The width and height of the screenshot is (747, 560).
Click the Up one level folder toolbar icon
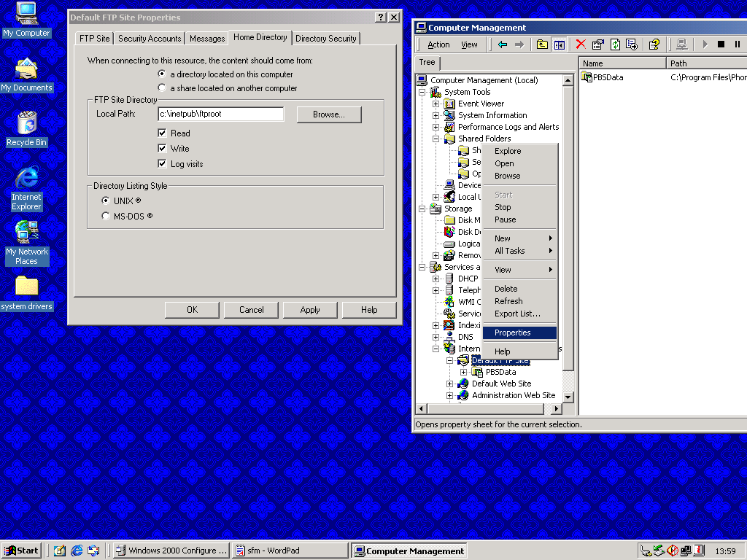point(542,44)
